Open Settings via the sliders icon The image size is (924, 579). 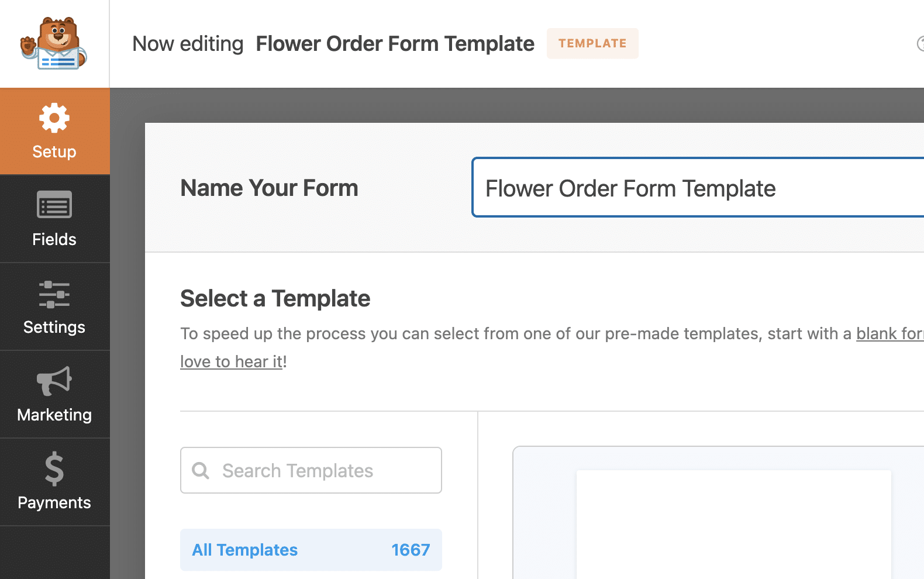(x=54, y=294)
